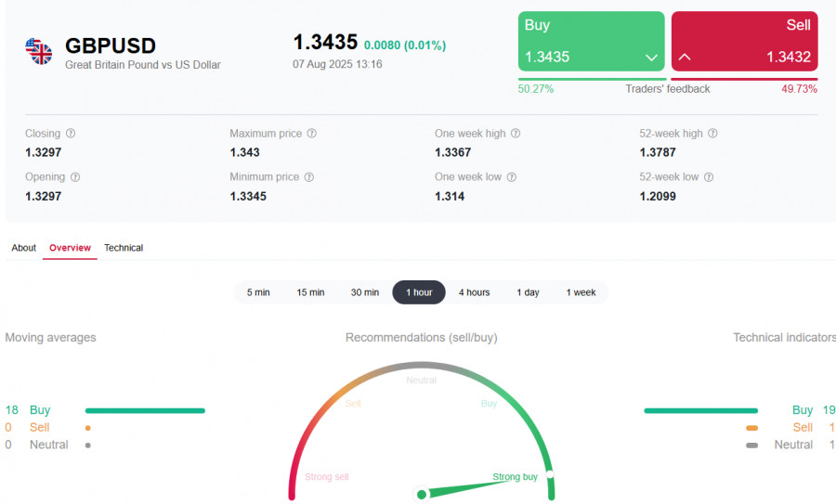This screenshot has width=836, height=504.
Task: Select the 15 min timeframe
Action: 310,292
